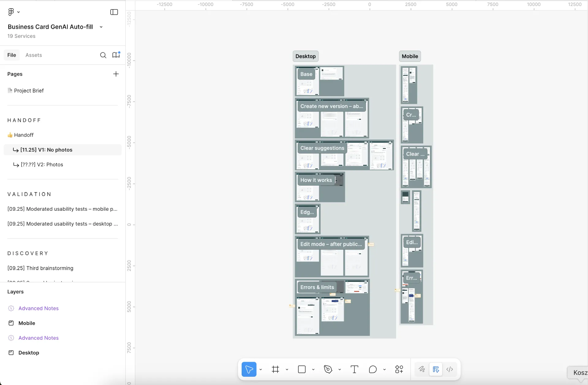Select the Clear suggestions section label
Screen dimensions: 588x385
(x=322, y=148)
